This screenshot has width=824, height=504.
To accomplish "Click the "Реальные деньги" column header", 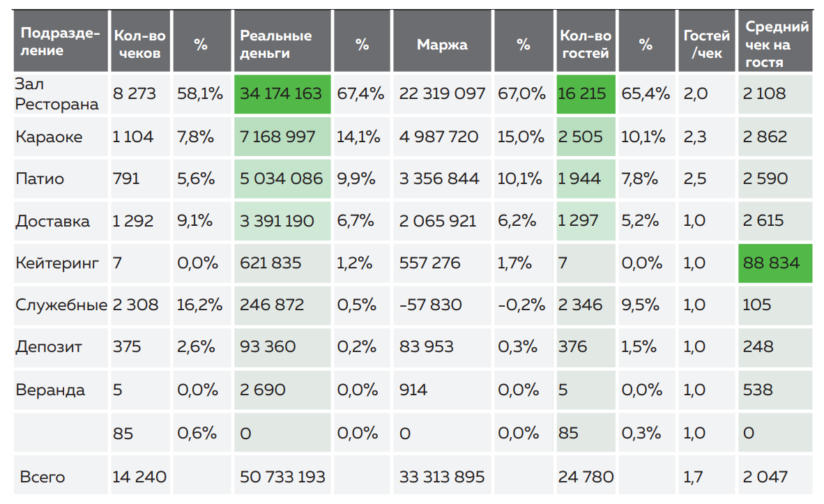I will pos(275,44).
